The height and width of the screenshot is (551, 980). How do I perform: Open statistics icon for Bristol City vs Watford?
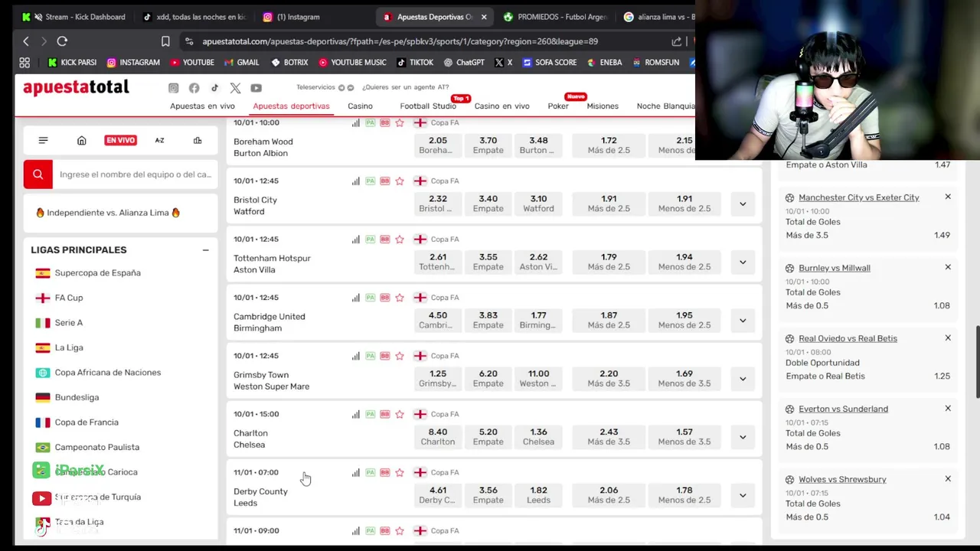click(x=356, y=181)
